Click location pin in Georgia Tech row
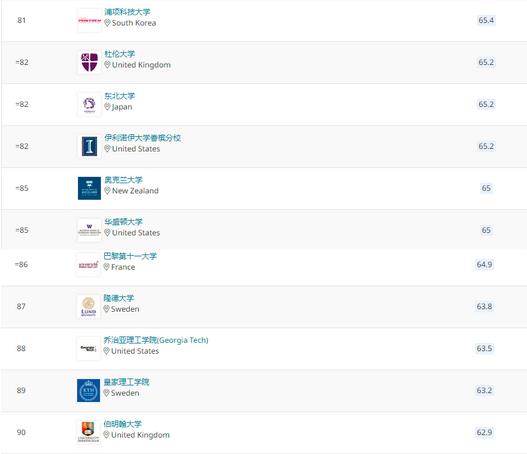 click(x=107, y=351)
